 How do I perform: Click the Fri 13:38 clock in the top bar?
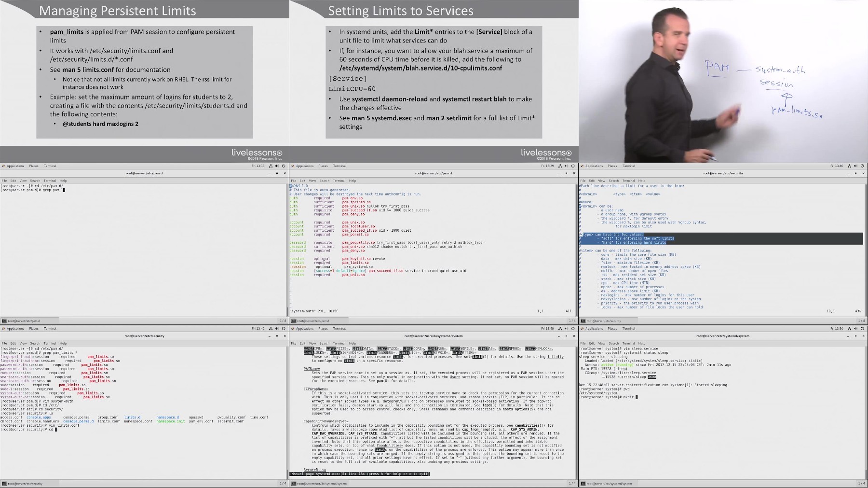click(258, 166)
